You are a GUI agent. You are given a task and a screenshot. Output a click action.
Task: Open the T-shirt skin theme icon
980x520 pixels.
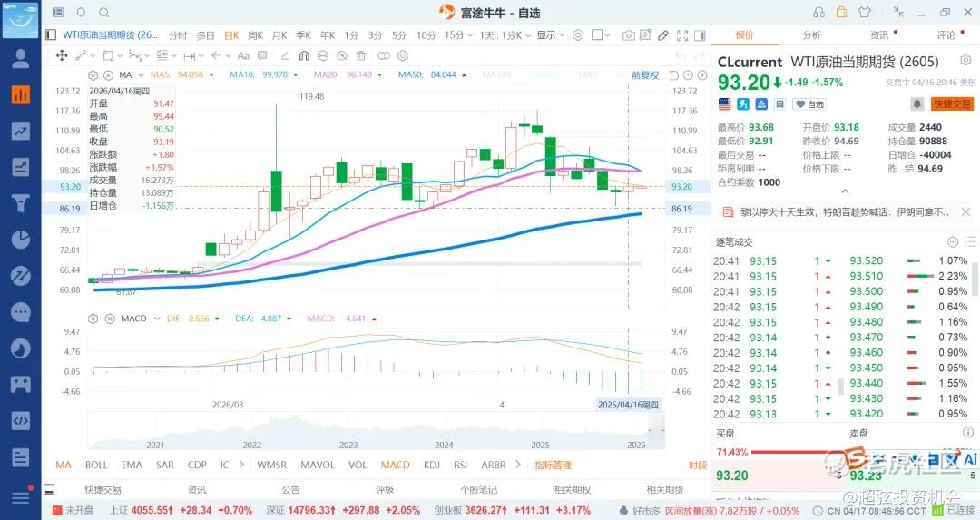865,12
